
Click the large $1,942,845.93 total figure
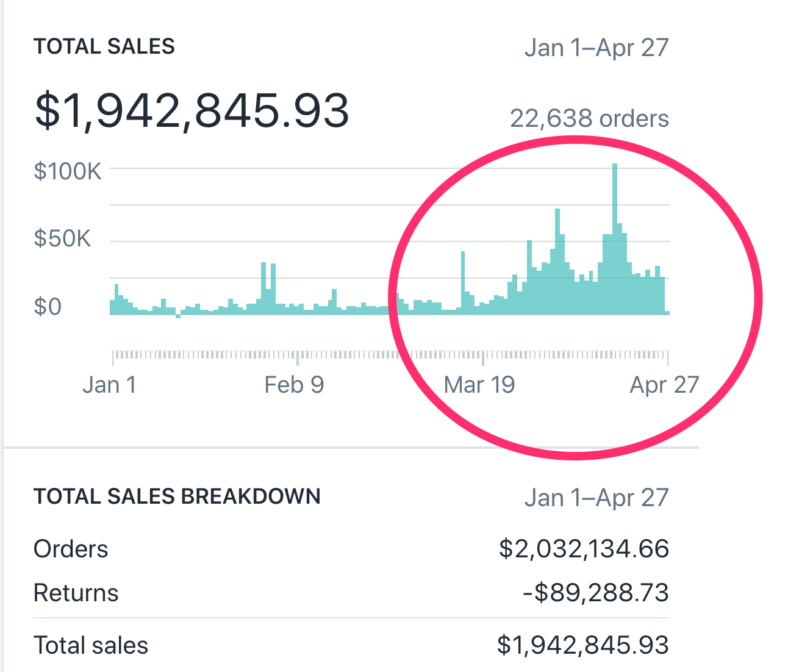pyautogui.click(x=192, y=111)
